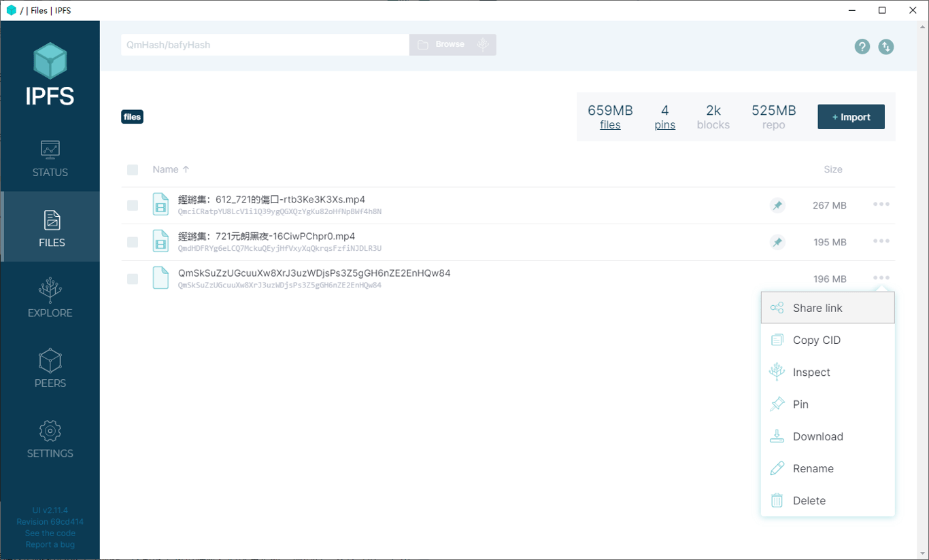Choose Rename from context menu

coord(828,468)
